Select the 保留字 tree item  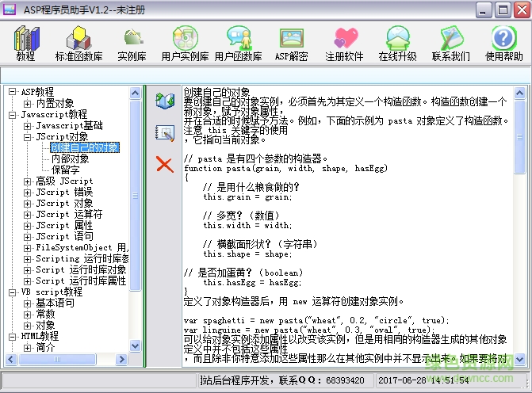click(65, 170)
